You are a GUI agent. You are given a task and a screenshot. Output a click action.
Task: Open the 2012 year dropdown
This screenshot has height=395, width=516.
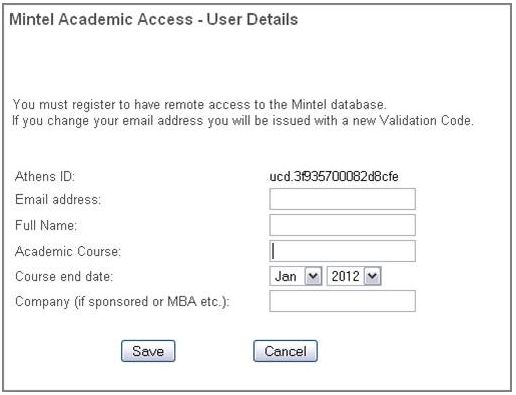[354, 276]
